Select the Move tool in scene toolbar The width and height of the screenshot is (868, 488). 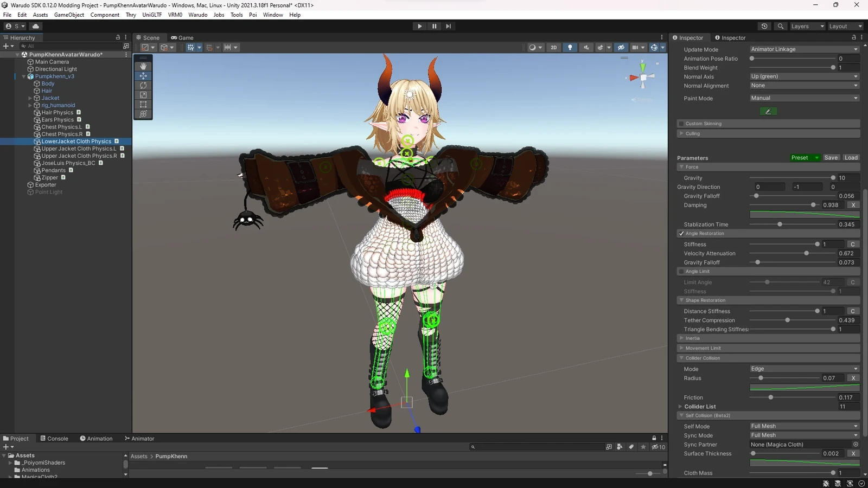[x=143, y=76]
